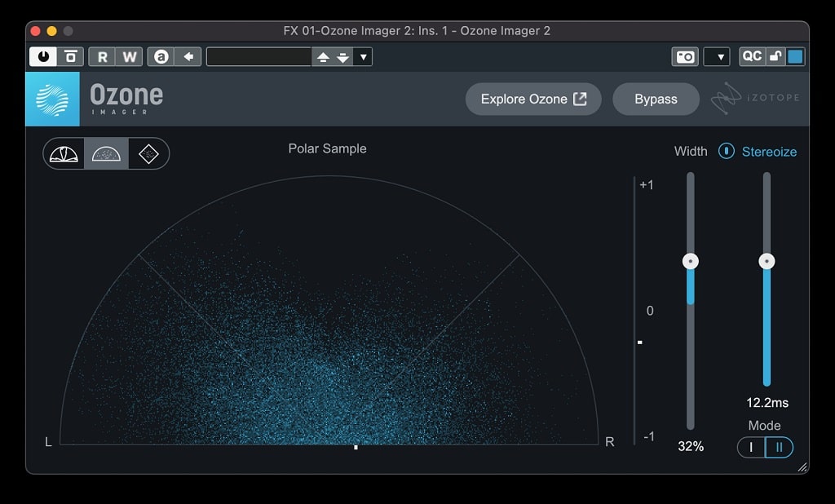Click the Explore Ozone button
Viewport: 835px width, 504px height.
533,99
